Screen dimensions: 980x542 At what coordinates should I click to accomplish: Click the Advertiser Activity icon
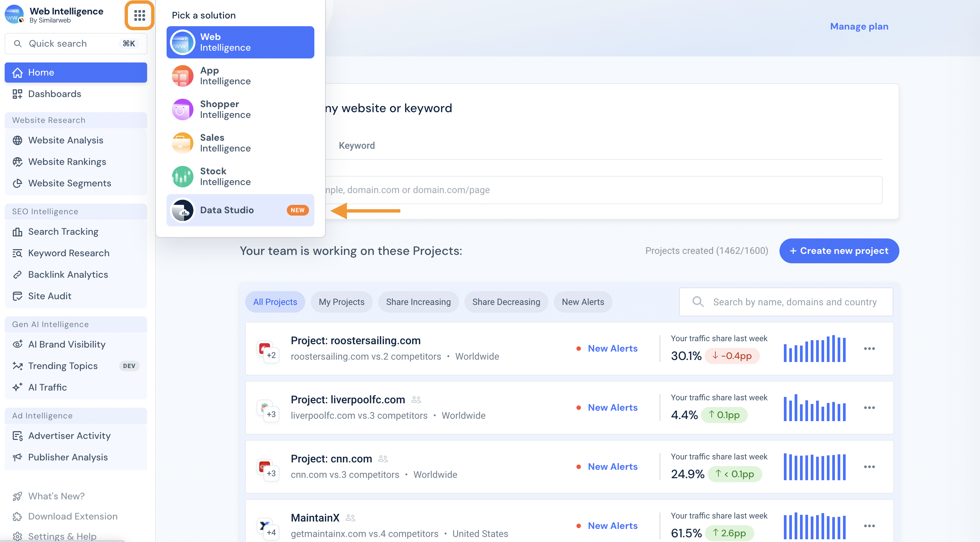(x=17, y=436)
